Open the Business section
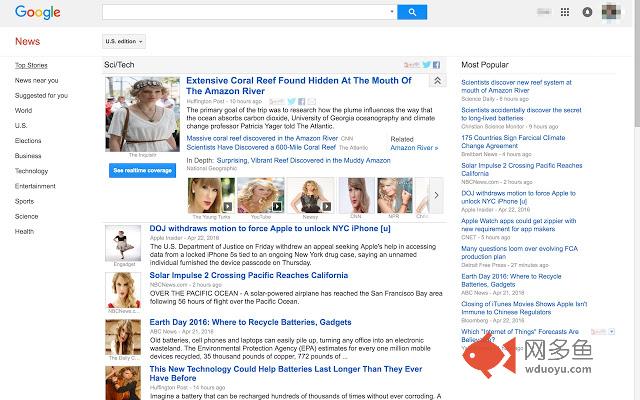Viewport: 640px width, 400px height. tap(28, 156)
